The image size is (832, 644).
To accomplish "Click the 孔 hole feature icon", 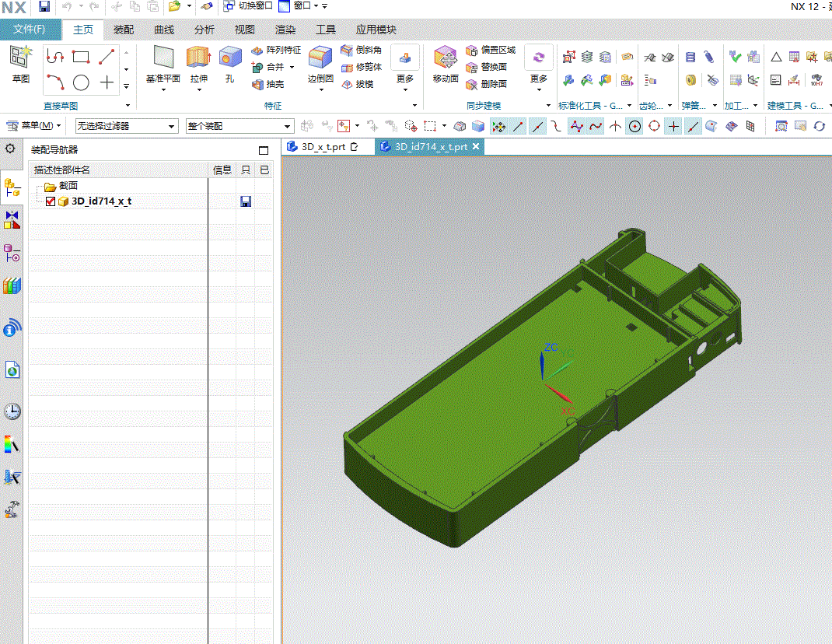I will pyautogui.click(x=229, y=57).
